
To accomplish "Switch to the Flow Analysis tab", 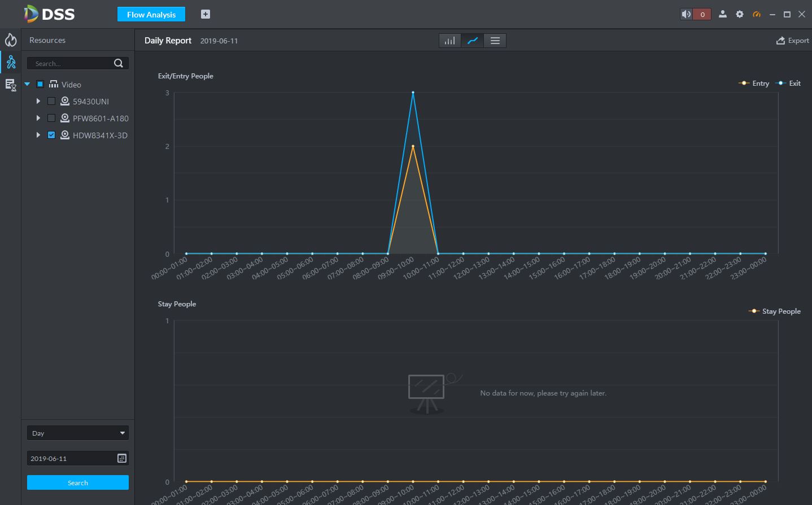I will click(x=151, y=14).
